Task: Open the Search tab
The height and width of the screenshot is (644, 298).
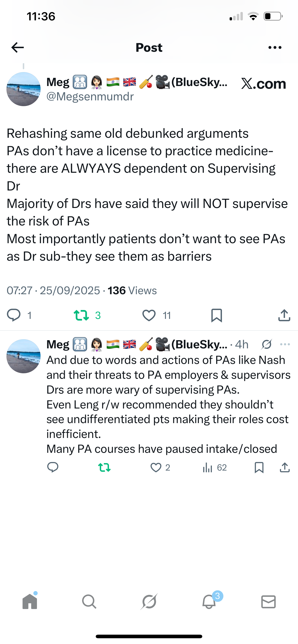Action: [89, 601]
